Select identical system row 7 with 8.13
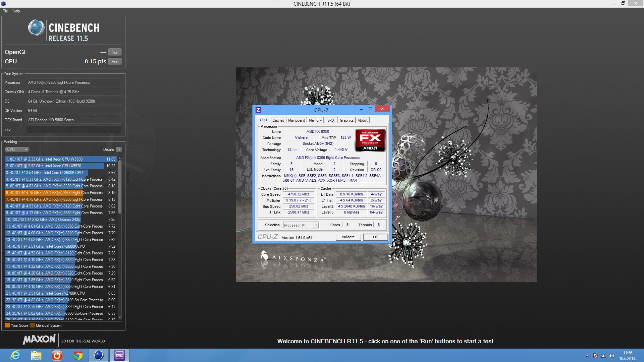The width and height of the screenshot is (644, 362). tap(60, 199)
